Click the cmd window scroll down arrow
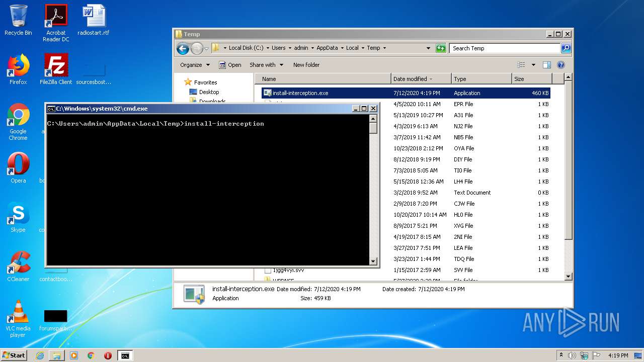644x362 pixels. tap(373, 261)
